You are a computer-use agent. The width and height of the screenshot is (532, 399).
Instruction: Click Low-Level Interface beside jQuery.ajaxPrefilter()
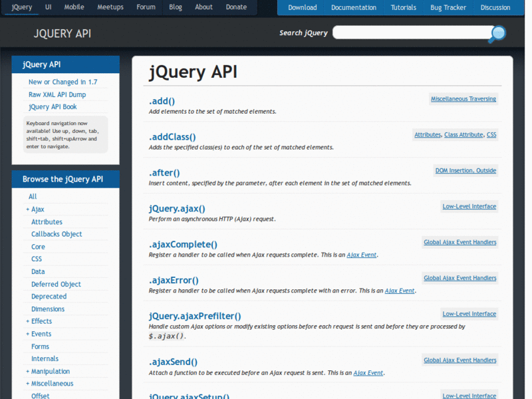tap(469, 314)
